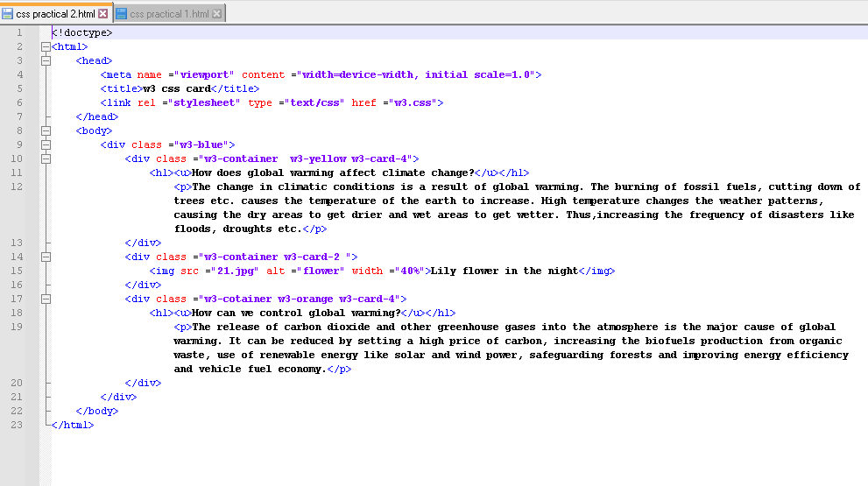Close the css practical 1.html tab
The width and height of the screenshot is (868, 486).
click(x=217, y=14)
